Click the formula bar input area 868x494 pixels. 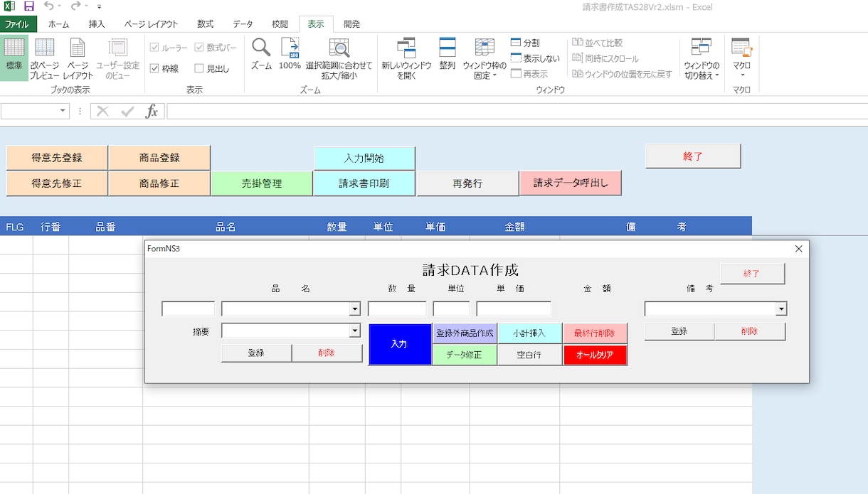[517, 111]
